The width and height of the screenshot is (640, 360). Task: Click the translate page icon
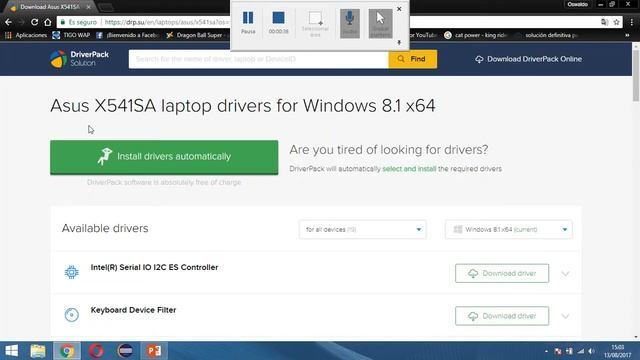tap(604, 22)
